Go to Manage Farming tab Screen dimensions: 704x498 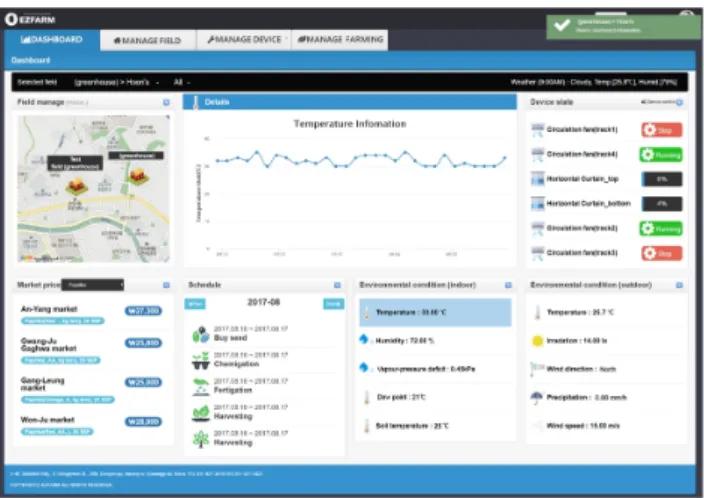pyautogui.click(x=340, y=40)
